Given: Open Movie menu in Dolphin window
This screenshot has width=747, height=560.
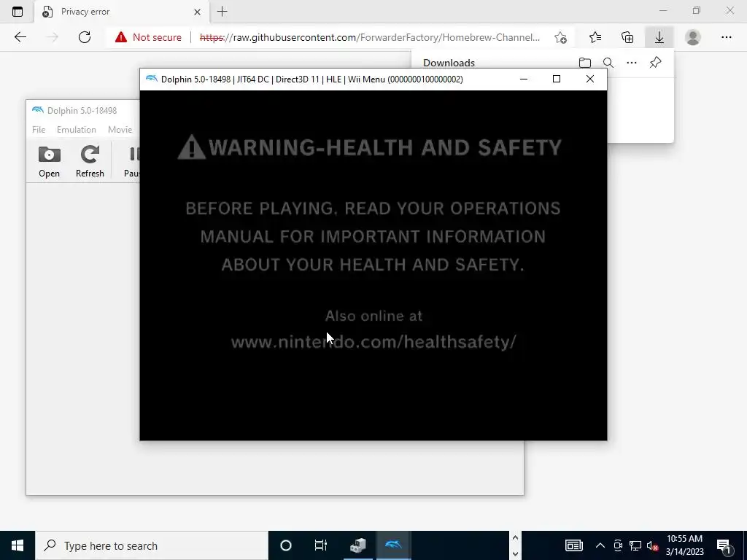Looking at the screenshot, I should click(120, 130).
